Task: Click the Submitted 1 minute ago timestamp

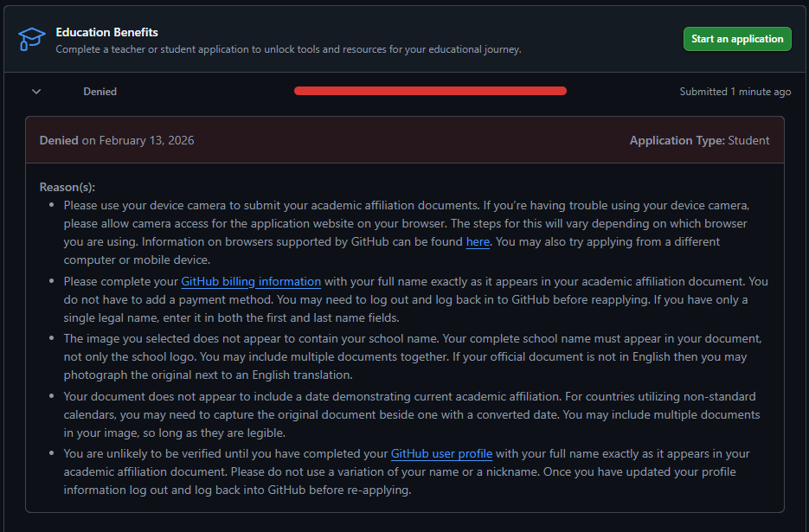Action: coord(735,92)
